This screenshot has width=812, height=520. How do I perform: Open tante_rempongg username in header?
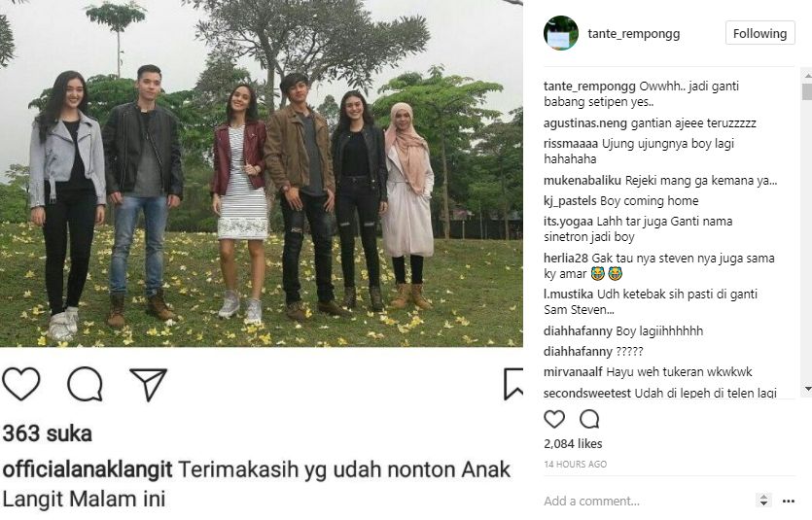[x=633, y=34]
